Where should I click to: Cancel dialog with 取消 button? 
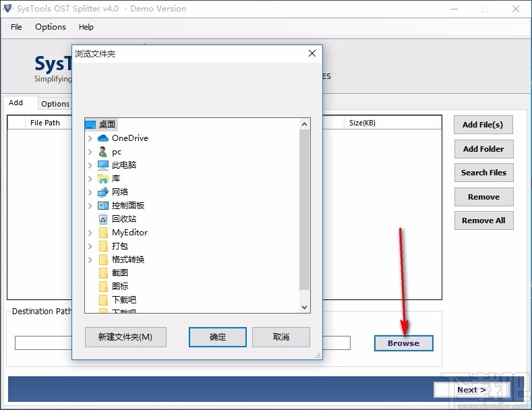click(281, 337)
